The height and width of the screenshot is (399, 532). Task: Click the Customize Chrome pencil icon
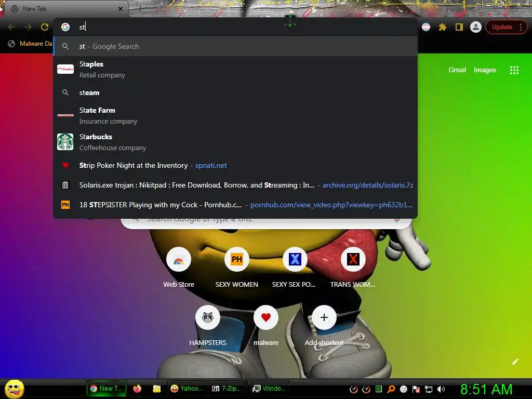[515, 362]
